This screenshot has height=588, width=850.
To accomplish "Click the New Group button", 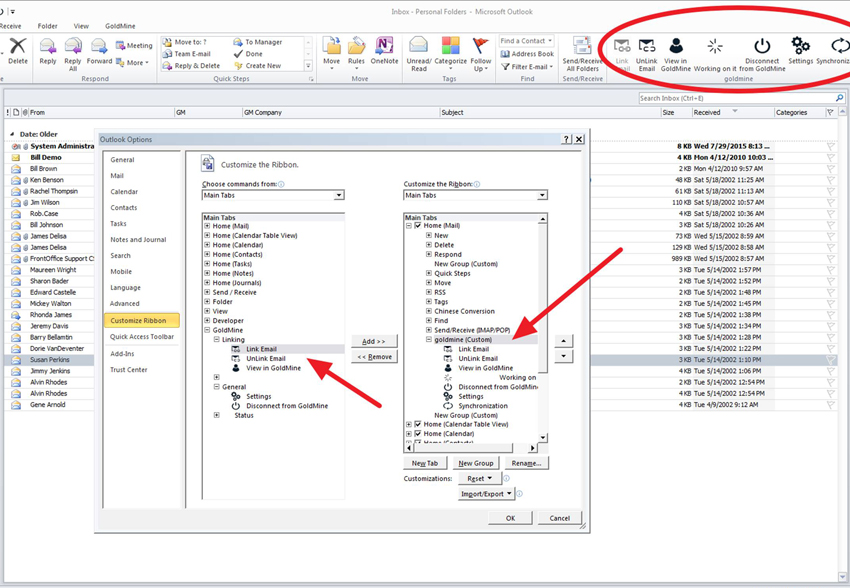I will click(475, 463).
